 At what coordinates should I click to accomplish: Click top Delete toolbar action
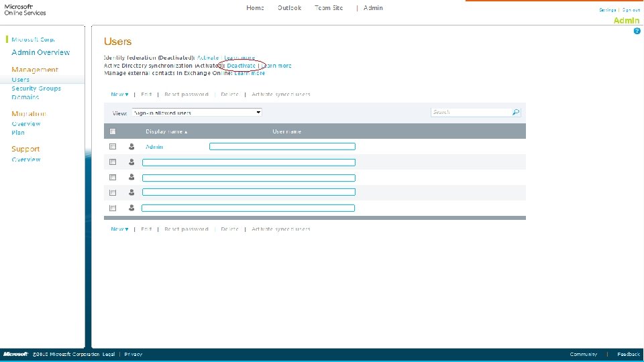229,95
